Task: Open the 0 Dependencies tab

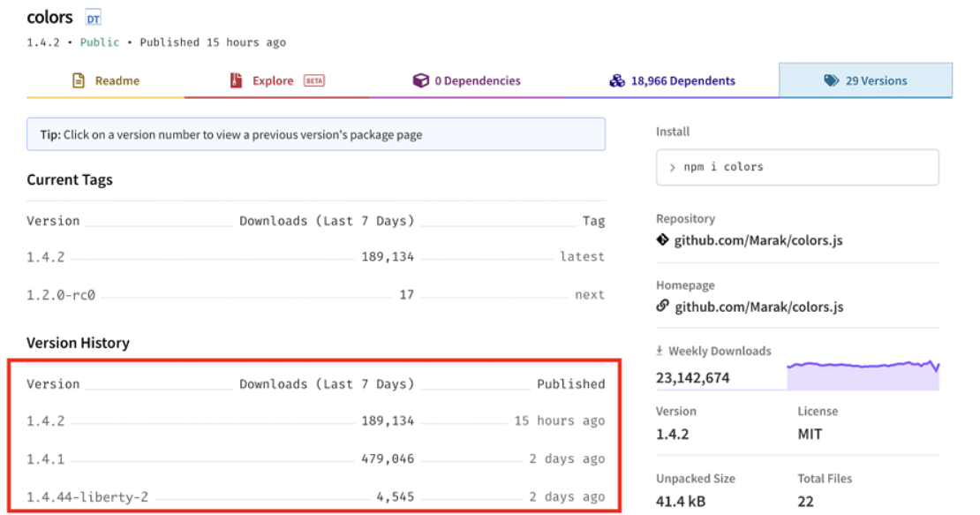Action: coord(466,80)
